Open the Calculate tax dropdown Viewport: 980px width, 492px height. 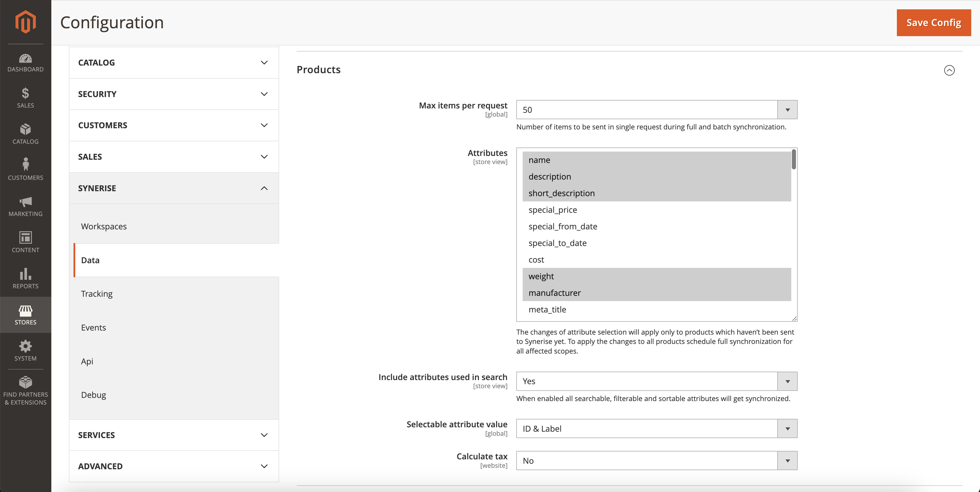[787, 461]
